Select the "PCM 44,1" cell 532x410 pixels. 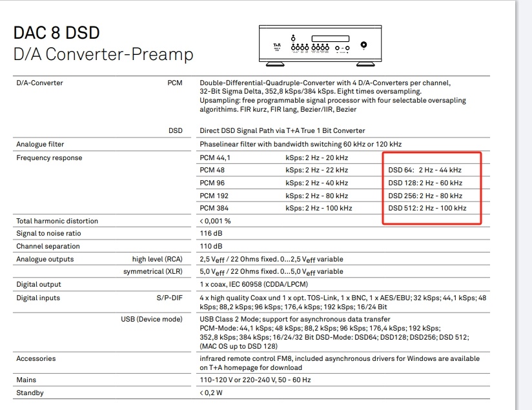pos(215,158)
